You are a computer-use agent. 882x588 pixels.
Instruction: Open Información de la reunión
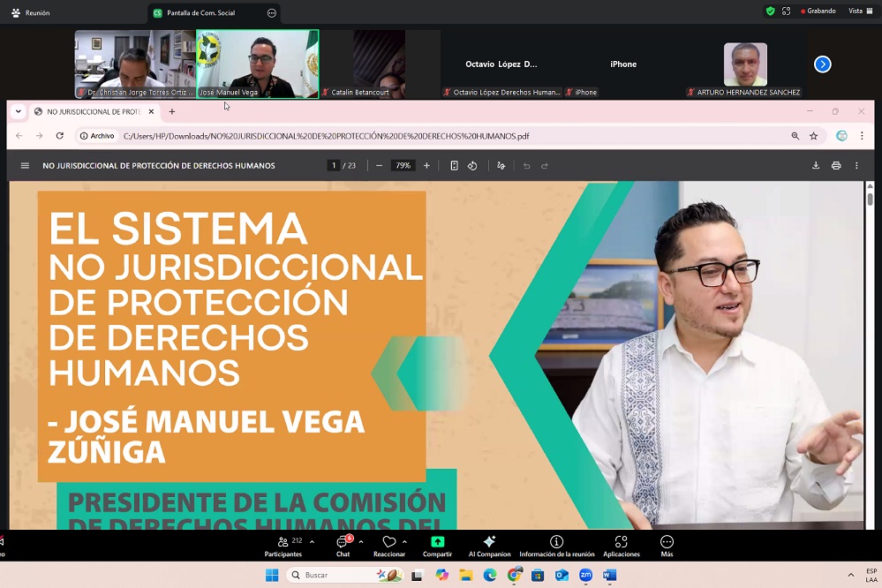coord(556,546)
